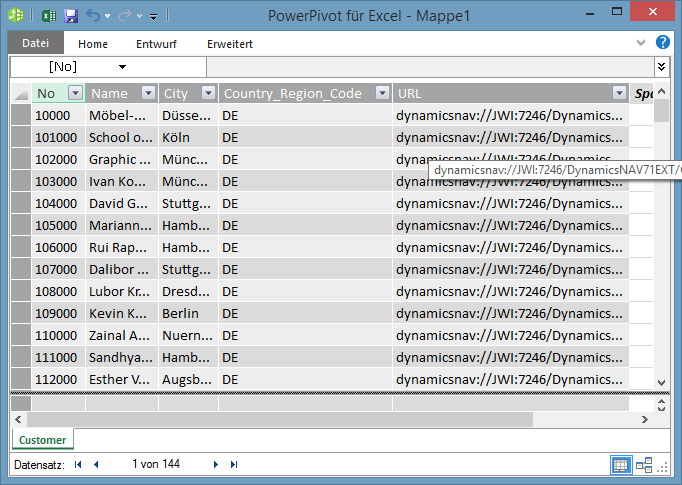
Task: Go to last record navigation icon
Action: coord(234,465)
